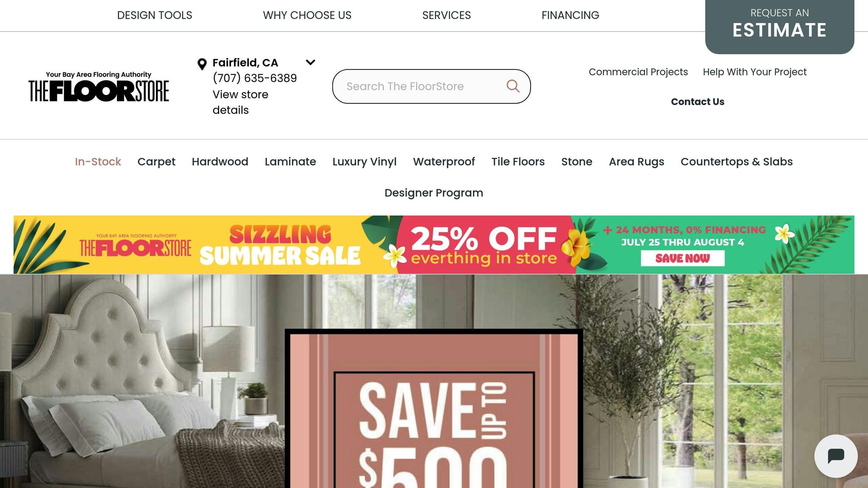868x488 pixels.
Task: Open the Designer Program page
Action: click(434, 193)
